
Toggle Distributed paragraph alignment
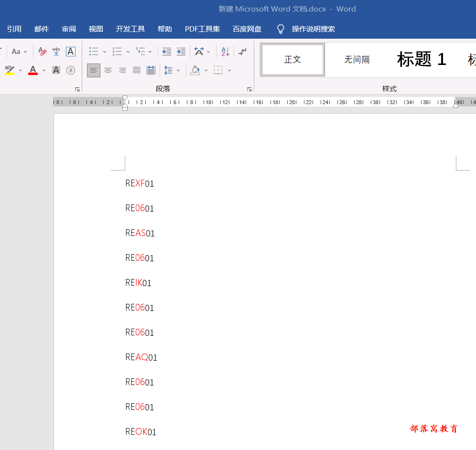click(x=151, y=70)
